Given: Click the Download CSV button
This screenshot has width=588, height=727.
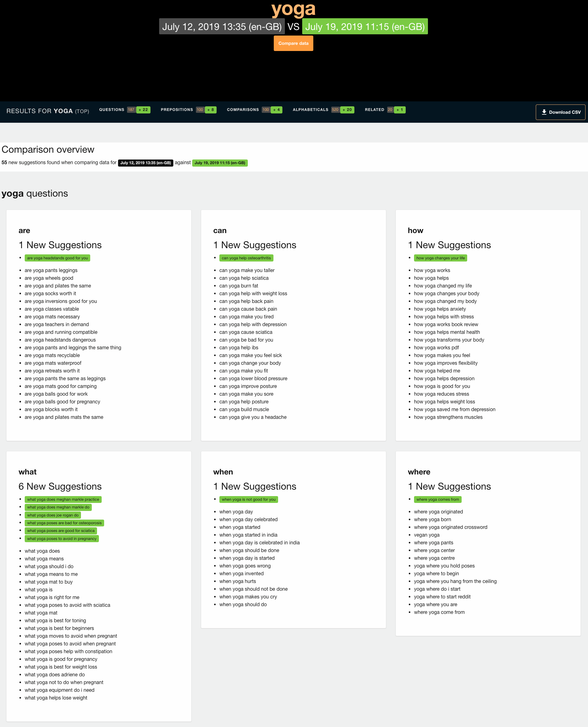Looking at the screenshot, I should [x=561, y=112].
